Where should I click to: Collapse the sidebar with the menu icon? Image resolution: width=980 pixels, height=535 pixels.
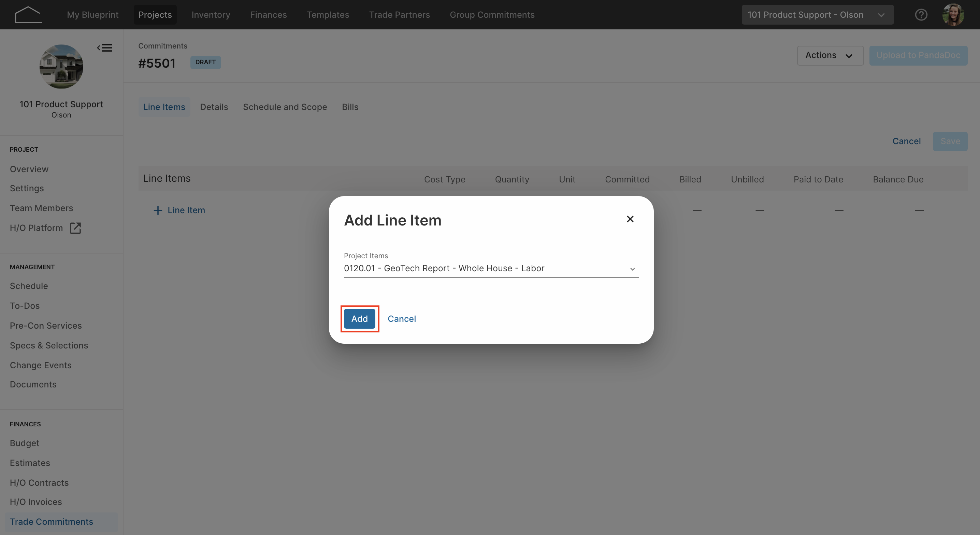(x=104, y=48)
